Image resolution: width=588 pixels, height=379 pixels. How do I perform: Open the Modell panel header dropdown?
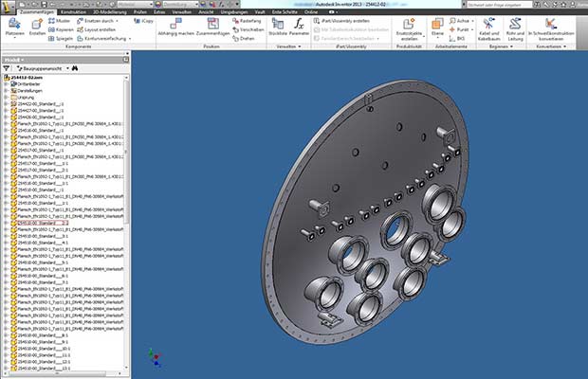pyautogui.click(x=15, y=58)
